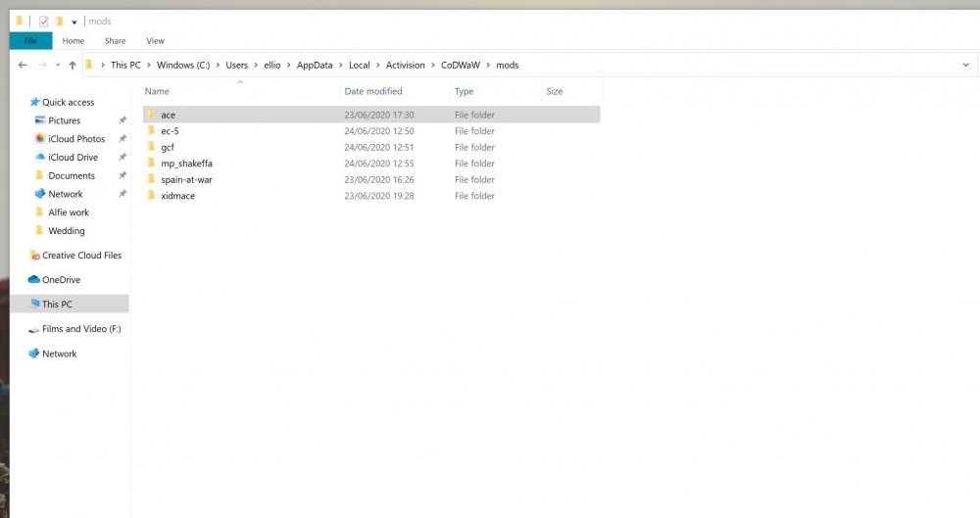This screenshot has width=980, height=518.
Task: Click the Properties icon in title bar
Action: tap(43, 22)
